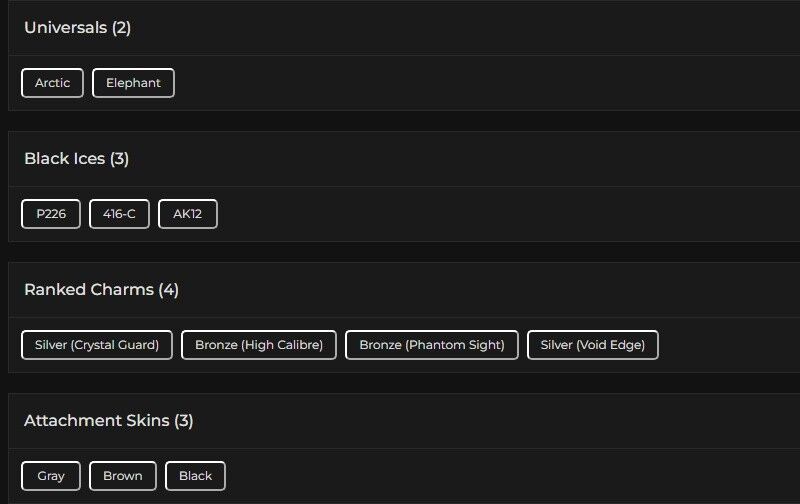Choose the Black attachment skin
This screenshot has height=504, width=800.
point(195,476)
